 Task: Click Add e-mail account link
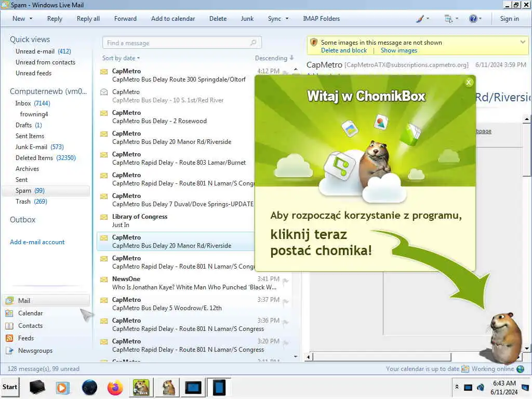tap(37, 242)
